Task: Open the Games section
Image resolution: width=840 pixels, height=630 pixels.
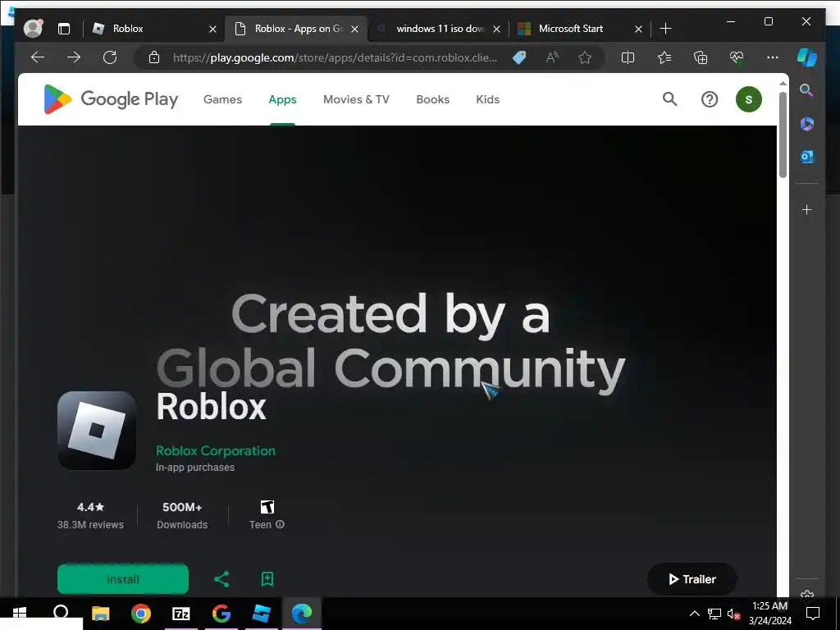Action: 223,99
